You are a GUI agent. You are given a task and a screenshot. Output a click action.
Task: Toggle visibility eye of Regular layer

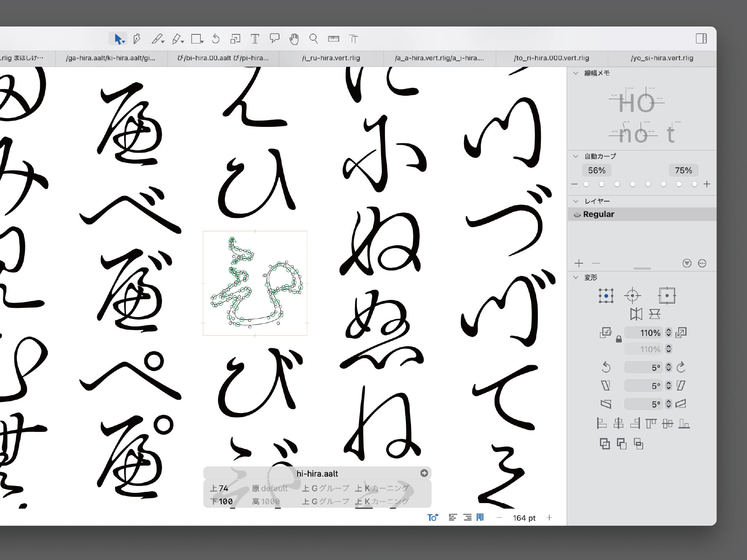tap(577, 215)
